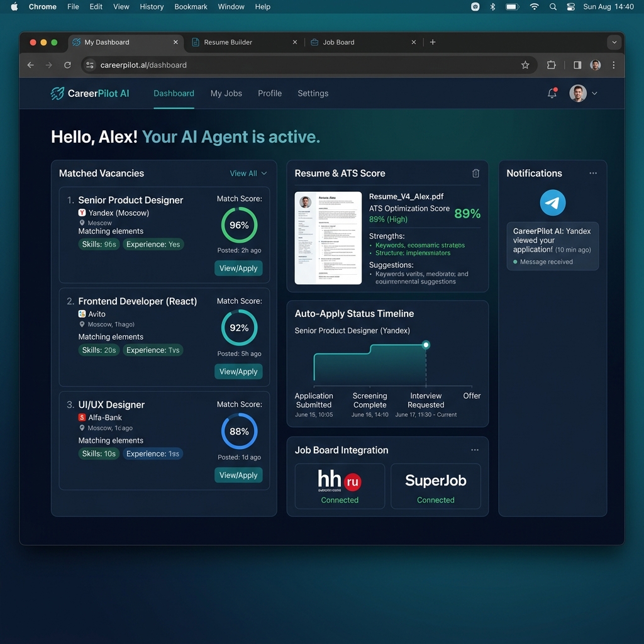View/Apply for Frontend Developer at Avito

coord(238,371)
